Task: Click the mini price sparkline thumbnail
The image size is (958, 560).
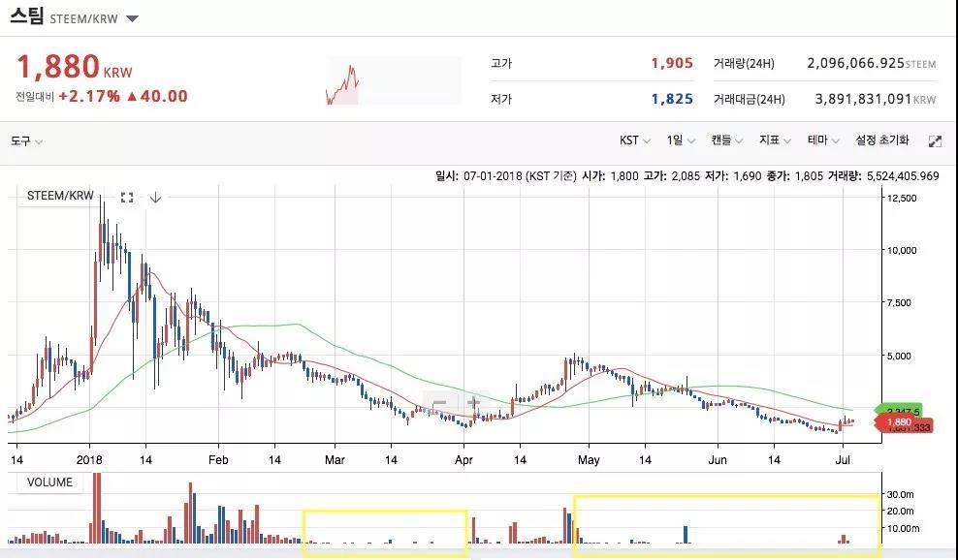Action: point(394,81)
